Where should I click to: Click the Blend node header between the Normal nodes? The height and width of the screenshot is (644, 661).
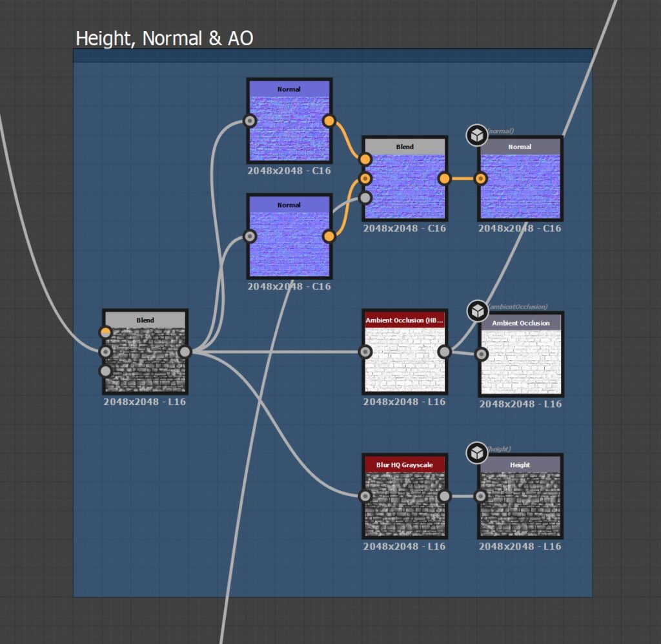pyautogui.click(x=405, y=147)
